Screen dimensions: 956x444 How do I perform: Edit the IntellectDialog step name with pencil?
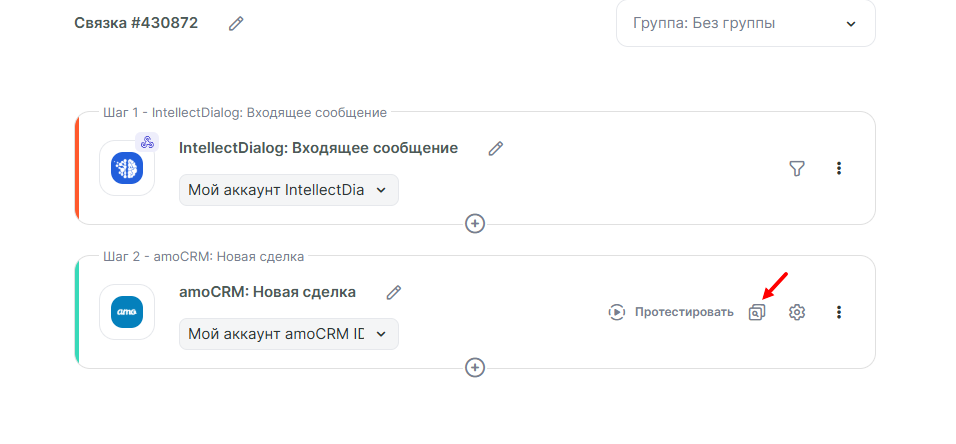pos(496,148)
